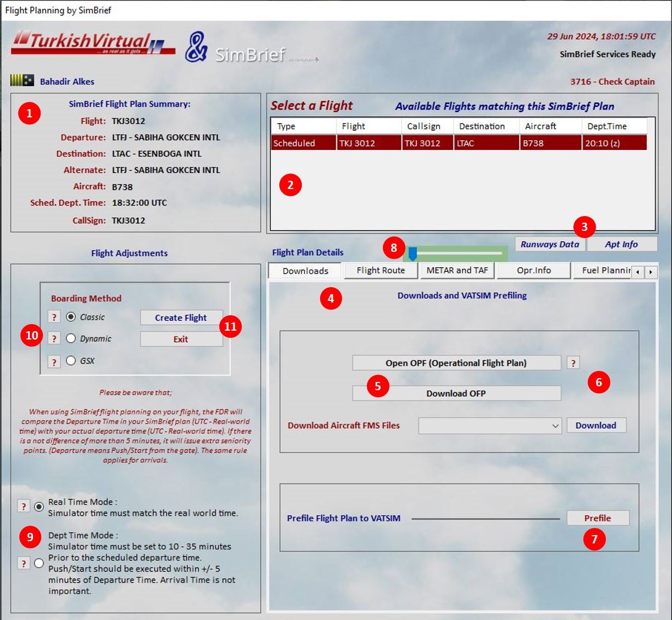This screenshot has height=620, width=672.
Task: Click the Alternate value LTFJ - SABIHA GOKCEN INTL
Action: (166, 170)
